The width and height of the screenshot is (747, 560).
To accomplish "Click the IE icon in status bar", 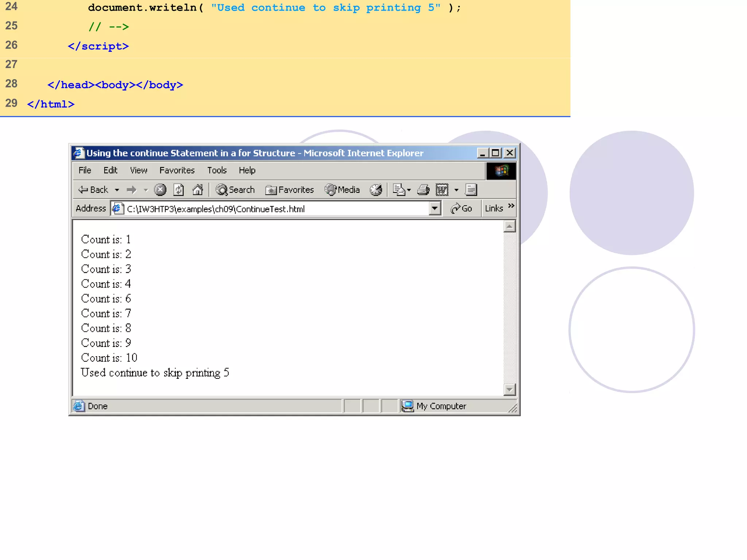I will click(78, 406).
